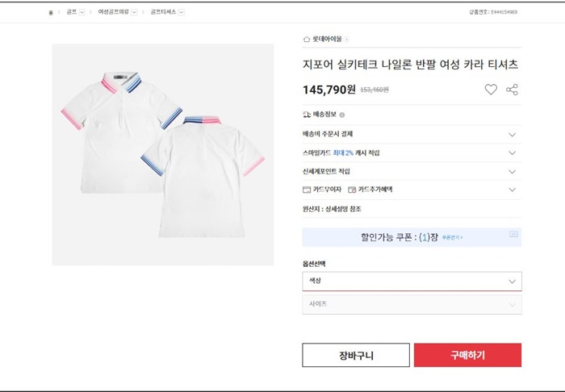Click the info icon beside 배송정보
Viewport: 565px width, 392px height.
[342, 115]
